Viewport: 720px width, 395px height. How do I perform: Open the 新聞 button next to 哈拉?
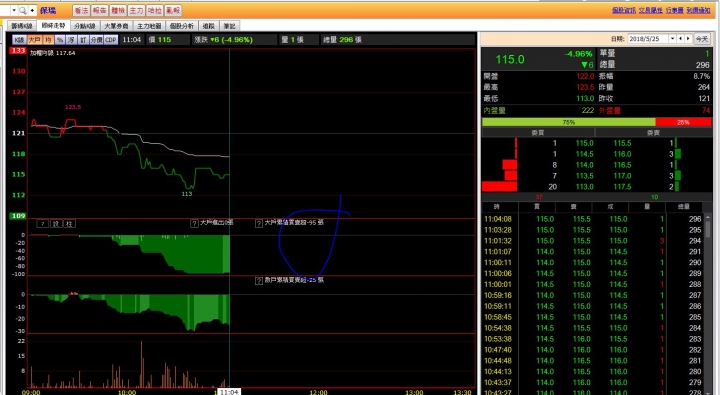point(173,10)
